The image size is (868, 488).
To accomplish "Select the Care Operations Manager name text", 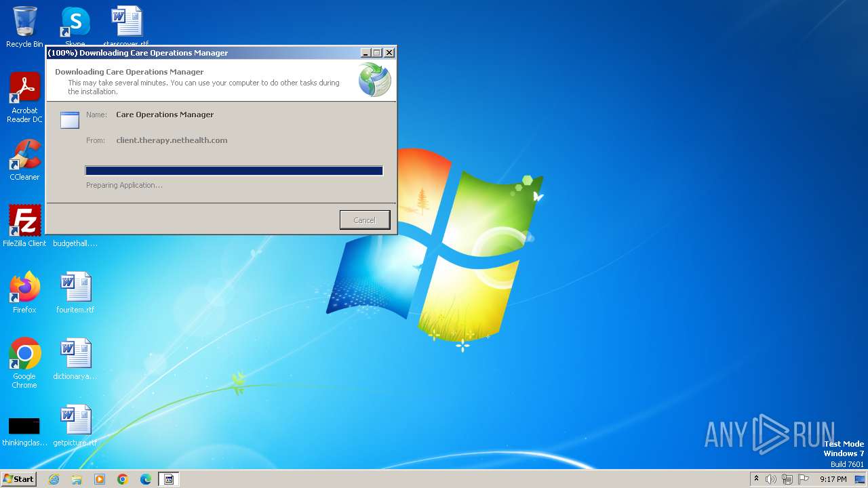I will tap(165, 115).
